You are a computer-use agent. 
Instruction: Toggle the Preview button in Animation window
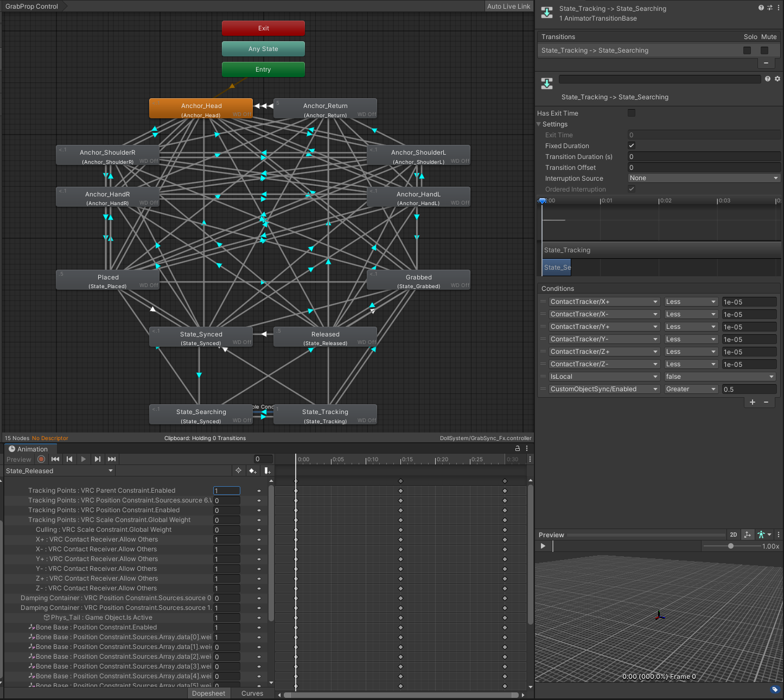[x=19, y=459]
